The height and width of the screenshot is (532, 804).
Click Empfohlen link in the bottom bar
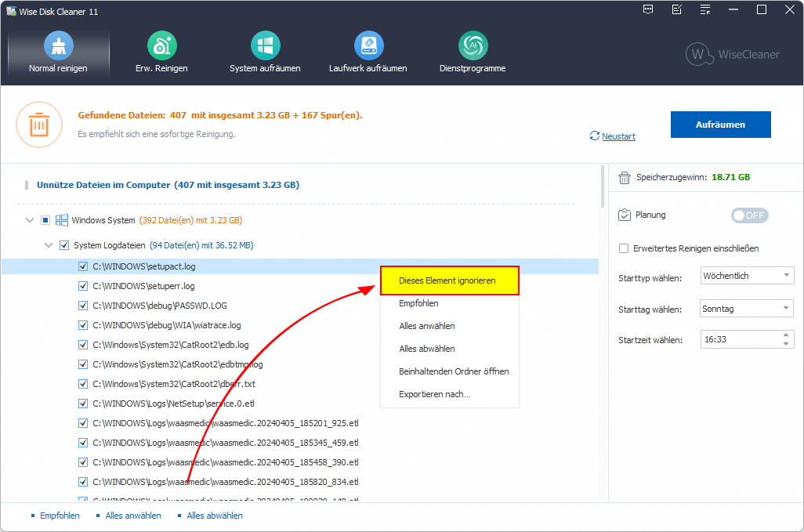[x=60, y=516]
